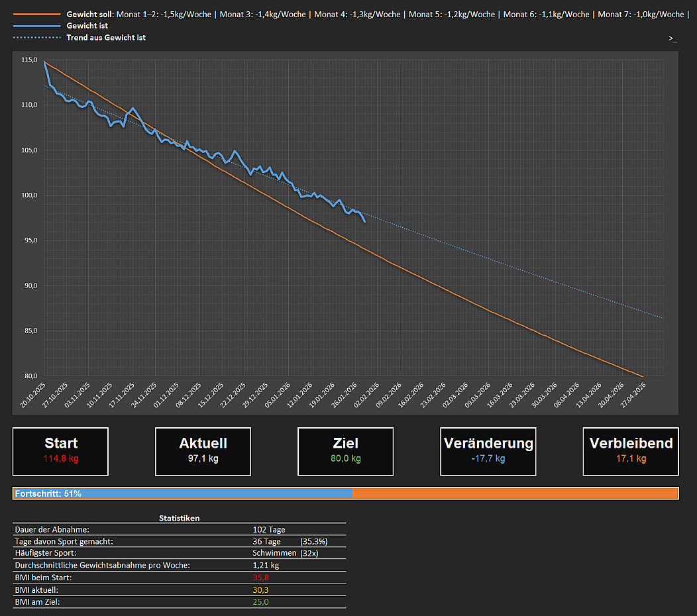Select the '102 Tage' duration value

point(269,529)
